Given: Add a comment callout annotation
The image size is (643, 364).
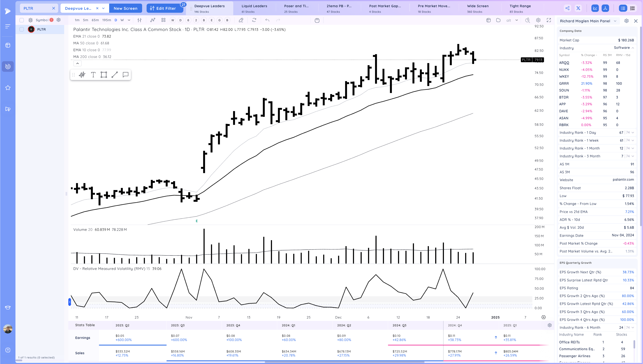Looking at the screenshot, I should point(126,75).
